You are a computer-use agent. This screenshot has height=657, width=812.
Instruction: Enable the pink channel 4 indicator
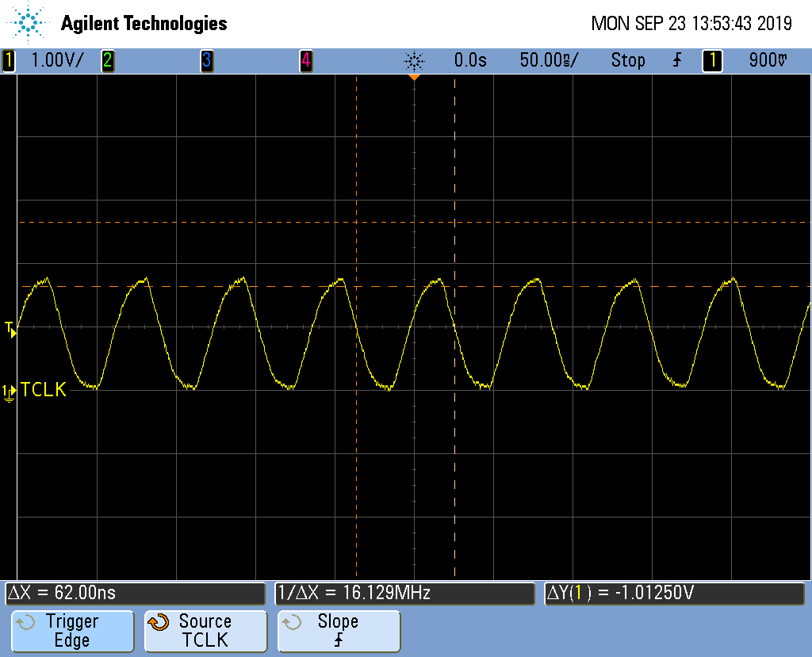[305, 60]
